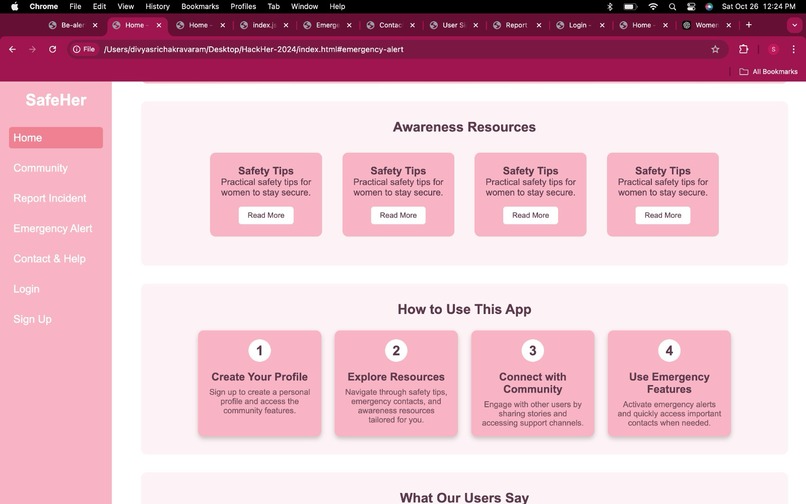Expand the tab search dropdown arrow
The image size is (806, 504).
(794, 25)
